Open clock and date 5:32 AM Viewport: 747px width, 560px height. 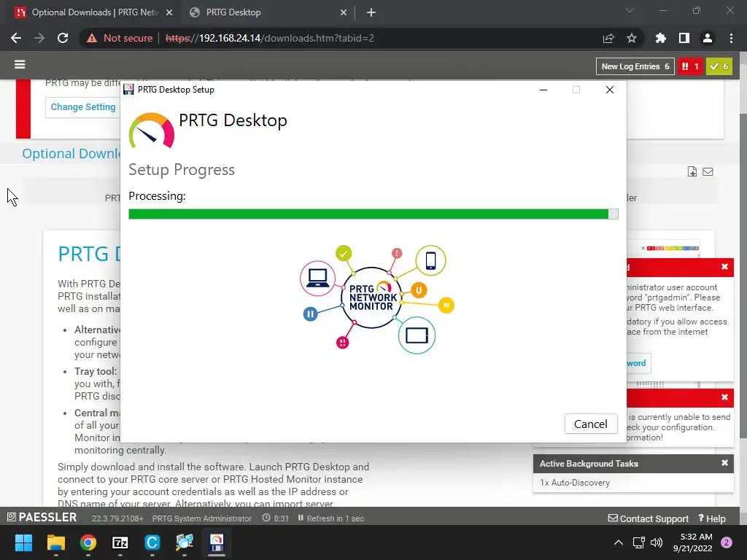692,542
